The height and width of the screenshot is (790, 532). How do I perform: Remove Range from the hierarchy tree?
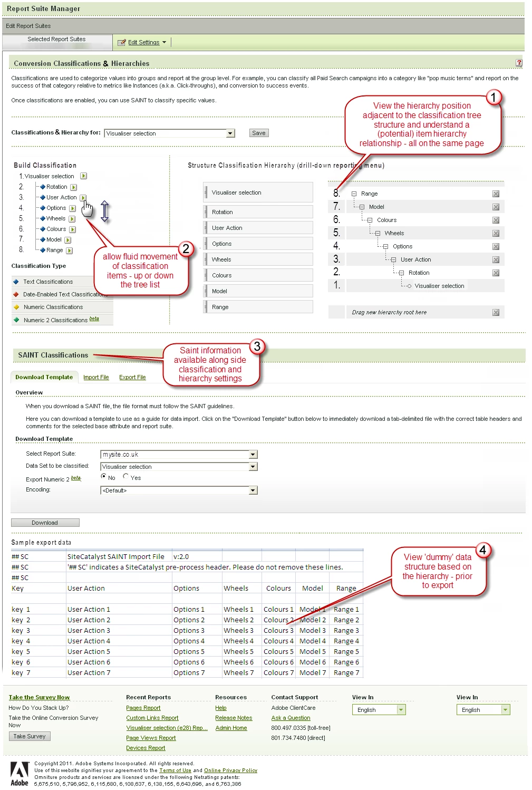coord(496,194)
